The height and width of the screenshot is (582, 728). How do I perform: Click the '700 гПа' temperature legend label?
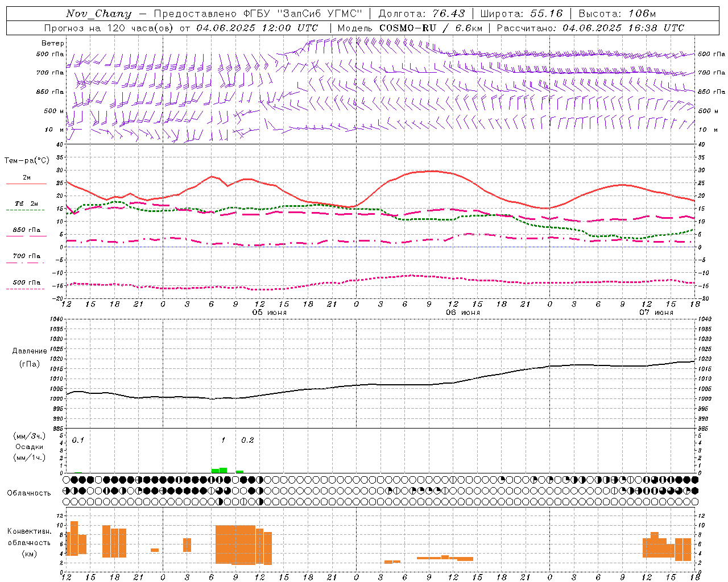click(26, 256)
